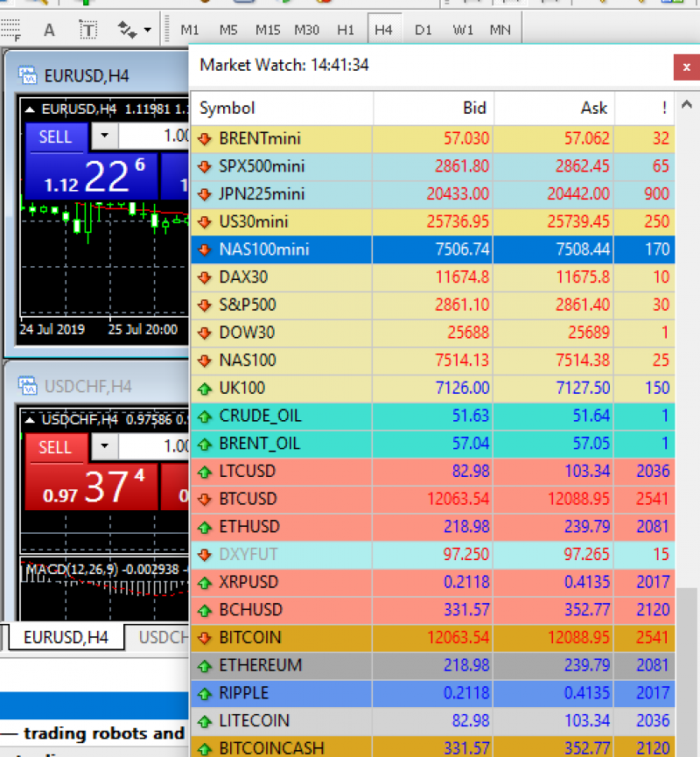Switch chart to W1 timeframe
The width and height of the screenshot is (700, 757).
pyautogui.click(x=462, y=30)
